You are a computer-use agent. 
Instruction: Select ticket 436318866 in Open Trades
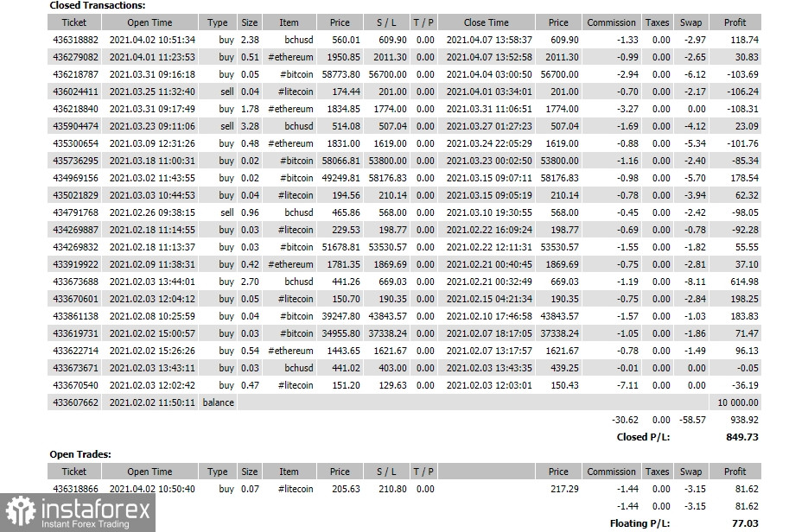pyautogui.click(x=75, y=489)
